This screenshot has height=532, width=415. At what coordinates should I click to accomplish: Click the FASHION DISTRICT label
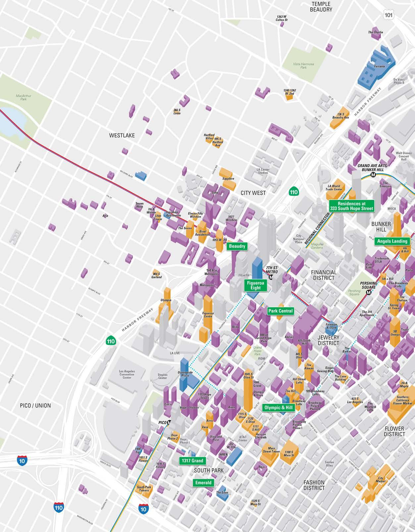coord(314,485)
